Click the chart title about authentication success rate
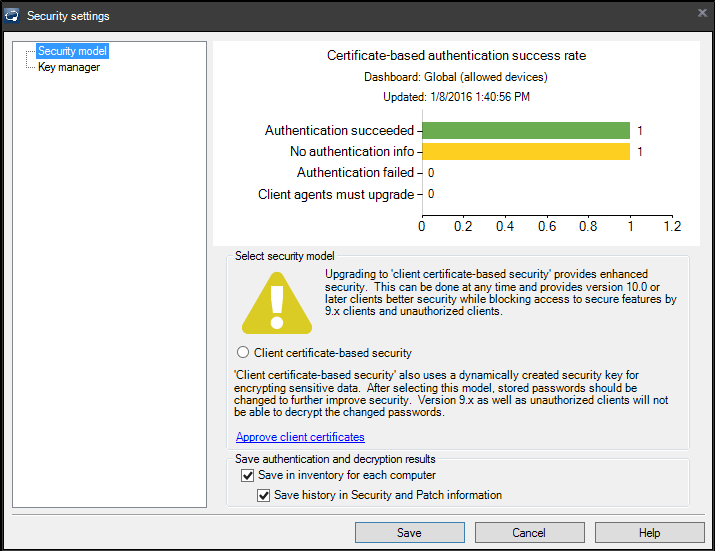The height and width of the screenshot is (551, 715). pyautogui.click(x=456, y=56)
